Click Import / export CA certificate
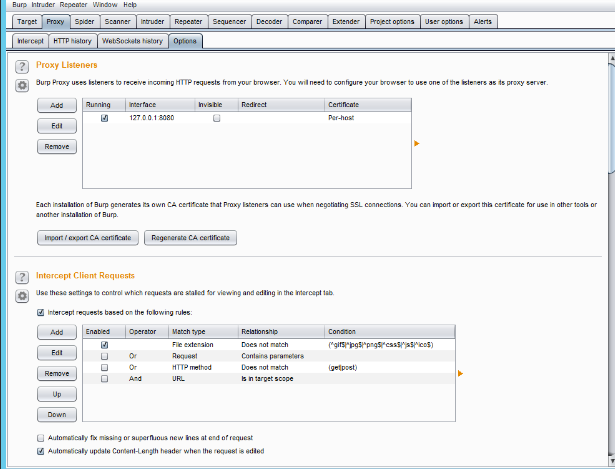Screen dimensions: 615x469 coord(88,238)
